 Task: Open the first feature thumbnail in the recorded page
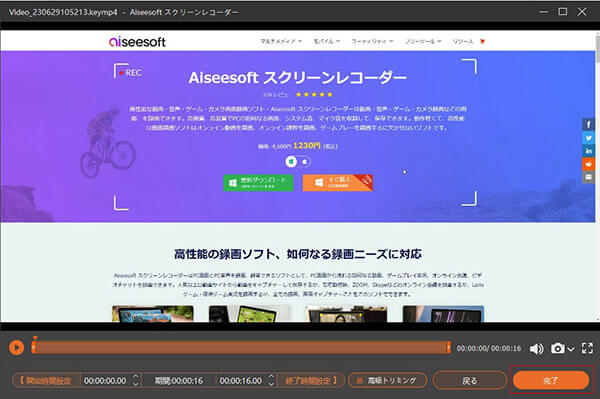coord(153,314)
